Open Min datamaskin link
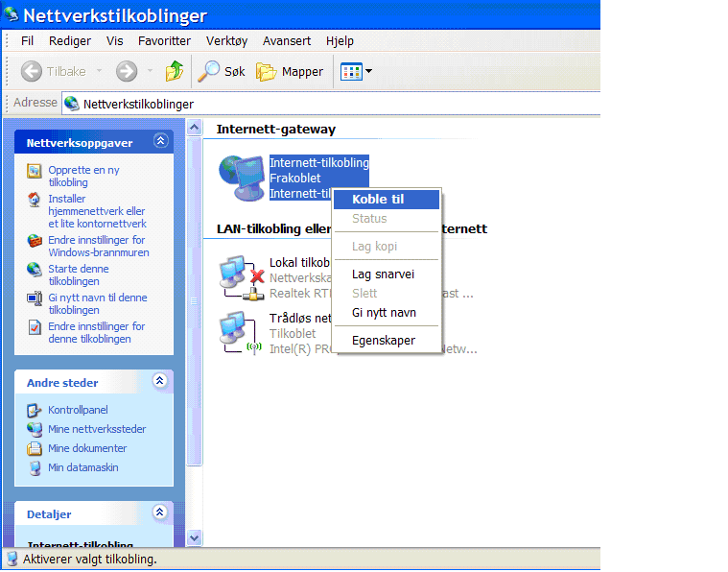Image resolution: width=728 pixels, height=572 pixels. coord(83,467)
